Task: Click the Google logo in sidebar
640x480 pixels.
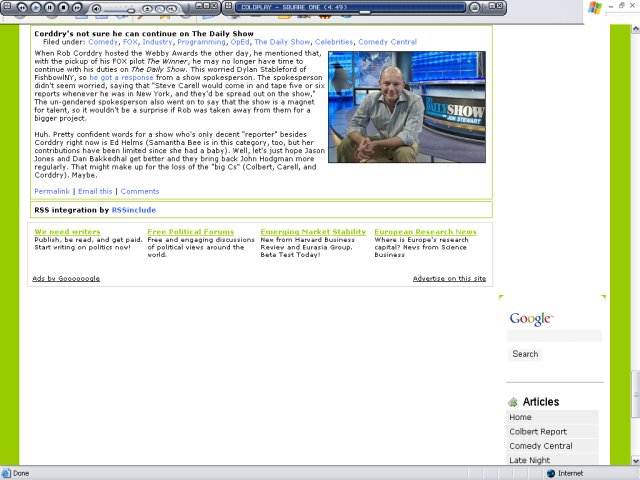Action: 531,319
